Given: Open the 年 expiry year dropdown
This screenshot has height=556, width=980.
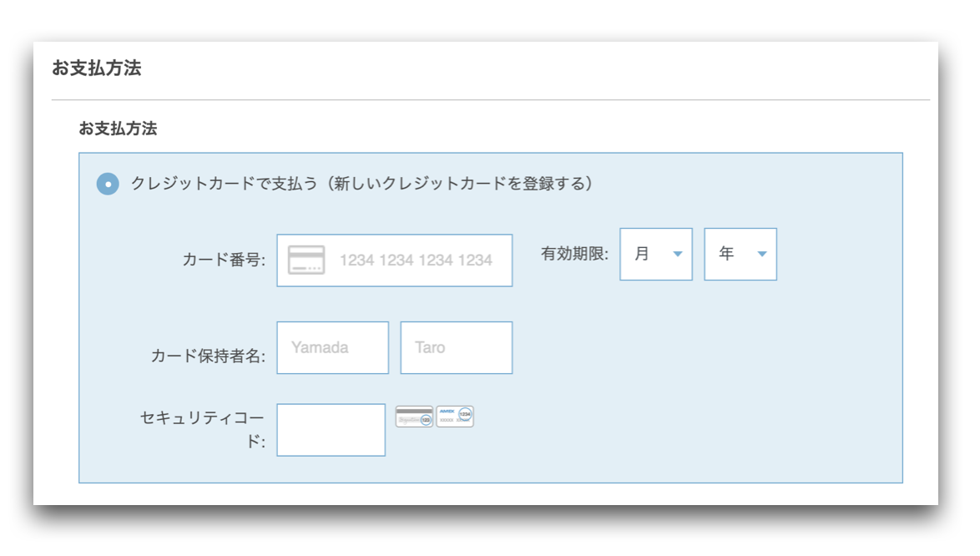Looking at the screenshot, I should click(740, 255).
